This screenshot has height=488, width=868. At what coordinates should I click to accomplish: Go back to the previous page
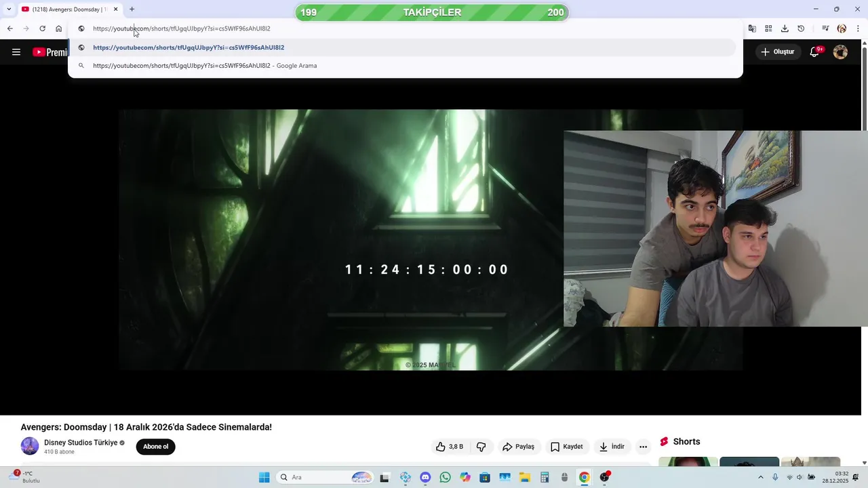click(x=9, y=28)
